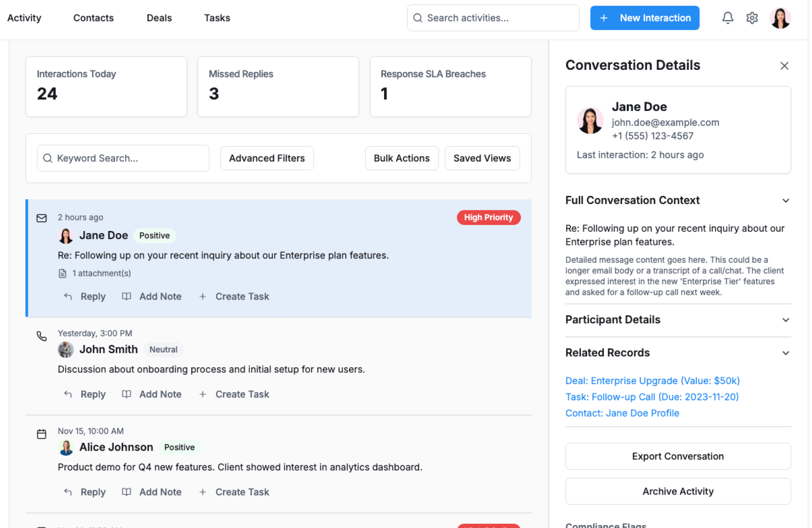Expand Participant Details section

[x=785, y=320]
